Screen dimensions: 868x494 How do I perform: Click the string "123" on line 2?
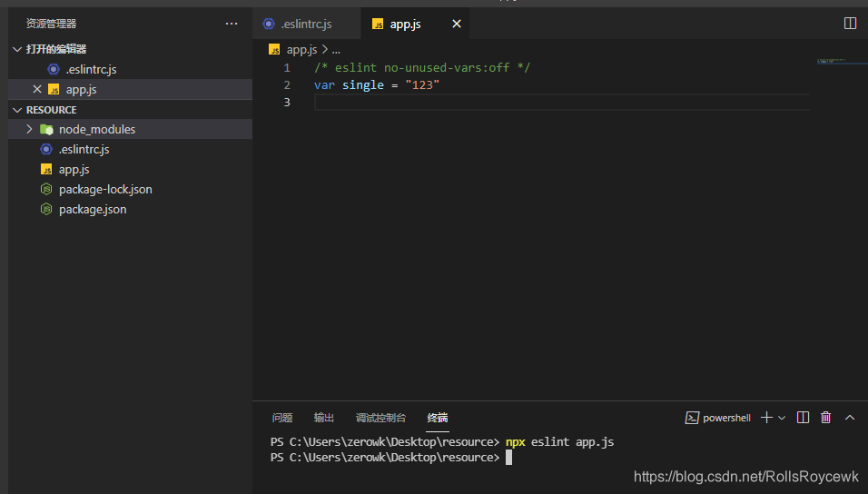(x=422, y=84)
